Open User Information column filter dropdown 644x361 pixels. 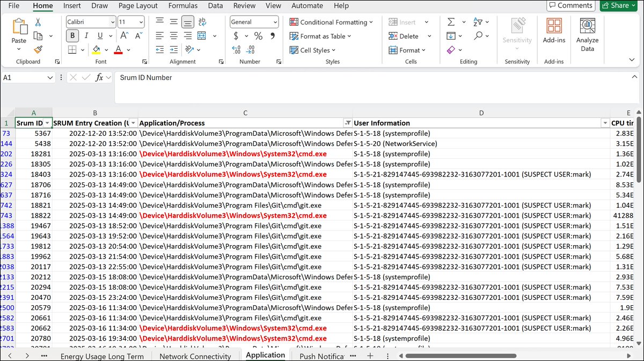click(605, 123)
